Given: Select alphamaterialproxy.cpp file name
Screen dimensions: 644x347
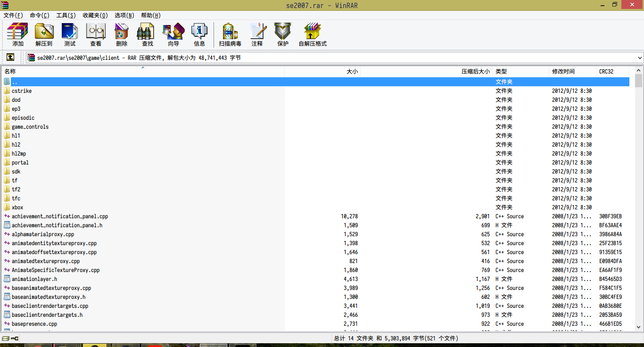Looking at the screenshot, I should (x=43, y=234).
